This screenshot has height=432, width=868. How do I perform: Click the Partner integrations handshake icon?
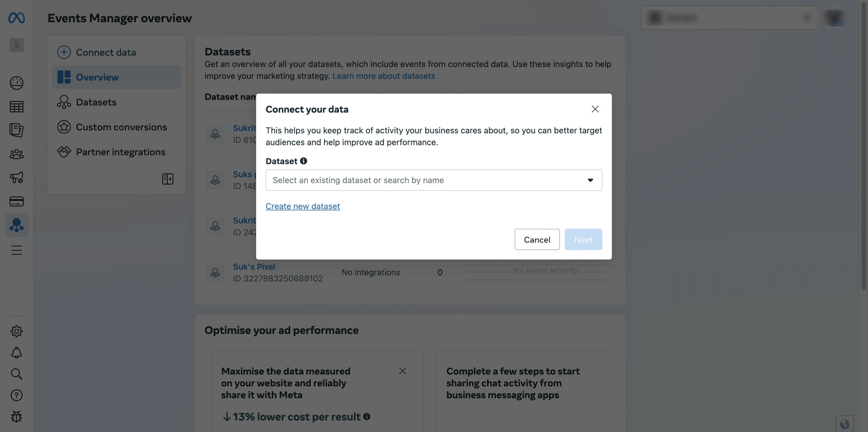pos(64,152)
